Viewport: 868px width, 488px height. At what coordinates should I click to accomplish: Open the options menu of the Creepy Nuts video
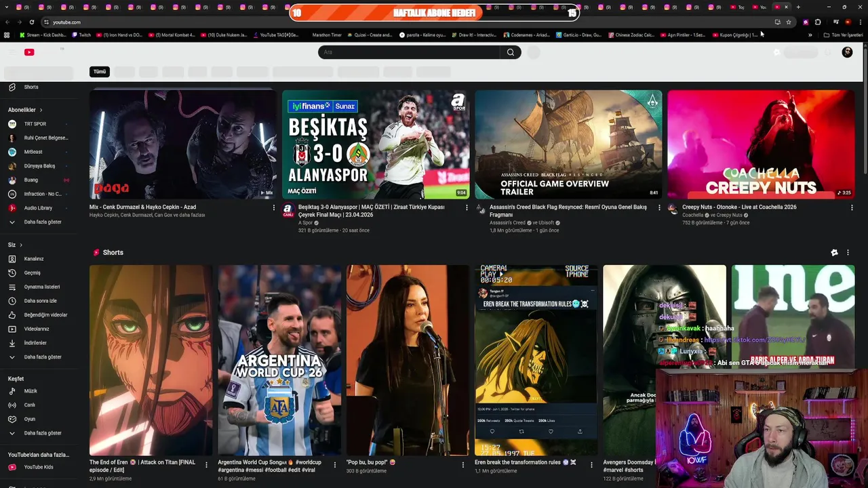pyautogui.click(x=852, y=207)
